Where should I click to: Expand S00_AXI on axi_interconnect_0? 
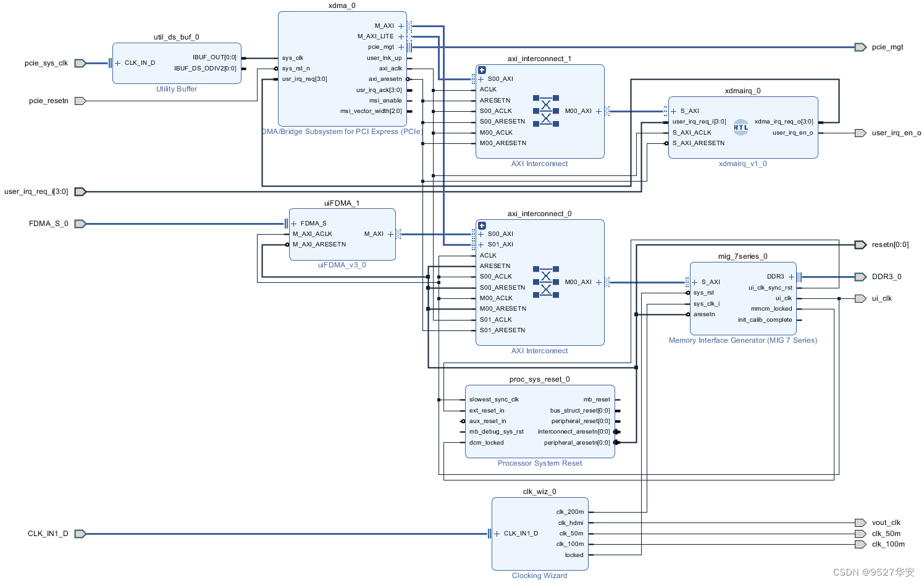481,234
